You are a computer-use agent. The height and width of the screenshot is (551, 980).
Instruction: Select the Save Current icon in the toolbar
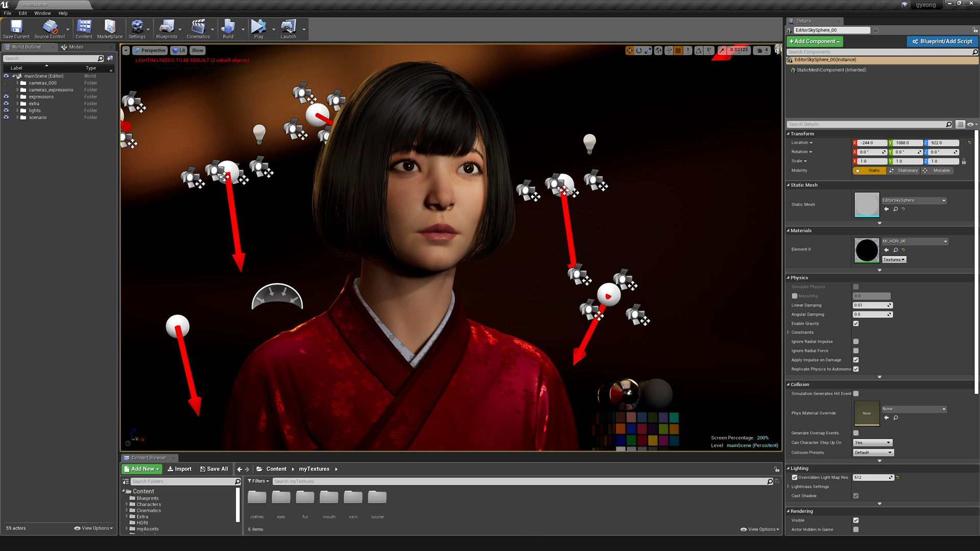point(16,26)
